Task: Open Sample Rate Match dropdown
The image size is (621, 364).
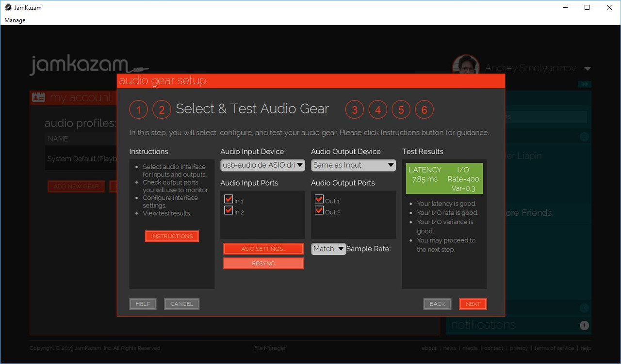Action: tap(328, 249)
